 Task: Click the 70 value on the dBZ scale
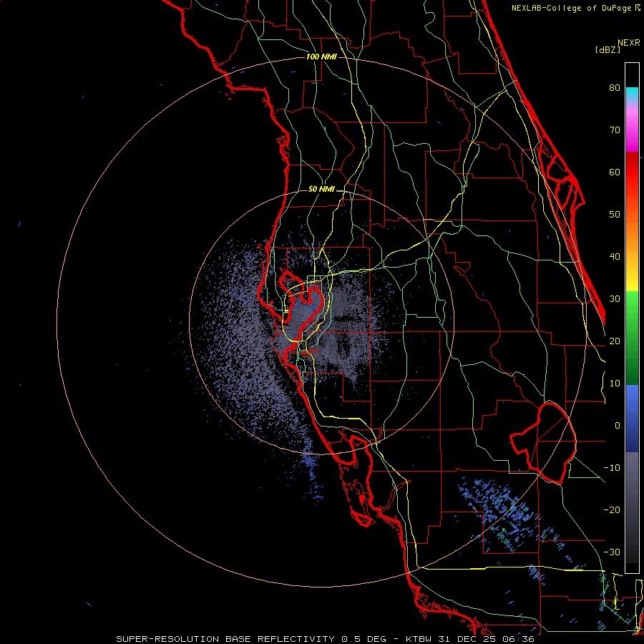tap(615, 130)
